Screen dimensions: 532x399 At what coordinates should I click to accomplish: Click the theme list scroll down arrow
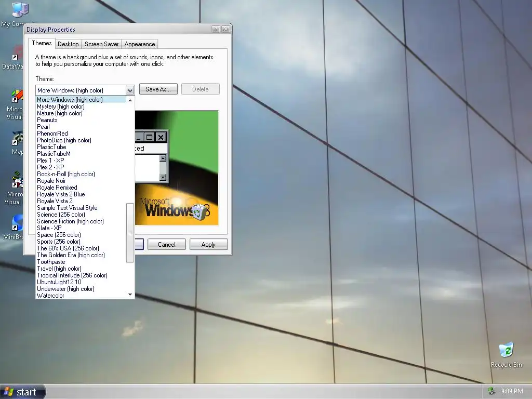[130, 295]
